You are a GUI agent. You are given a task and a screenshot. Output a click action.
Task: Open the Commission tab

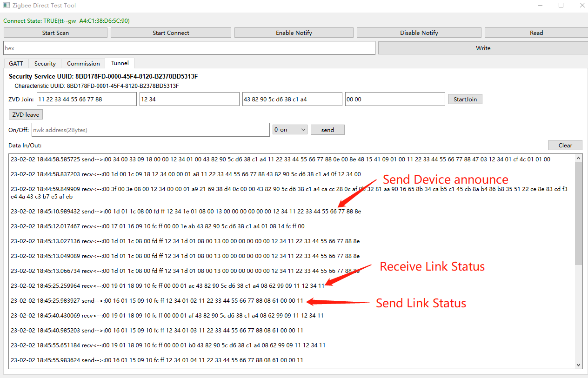click(83, 63)
